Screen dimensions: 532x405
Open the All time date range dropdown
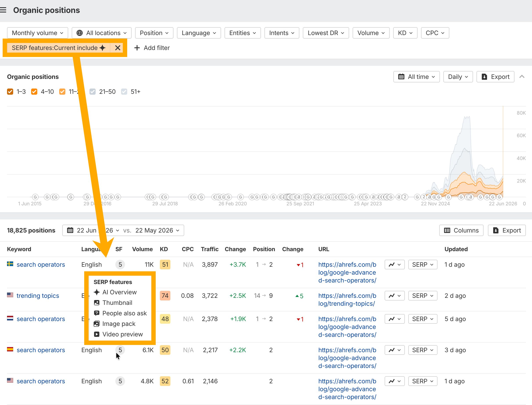pos(416,77)
